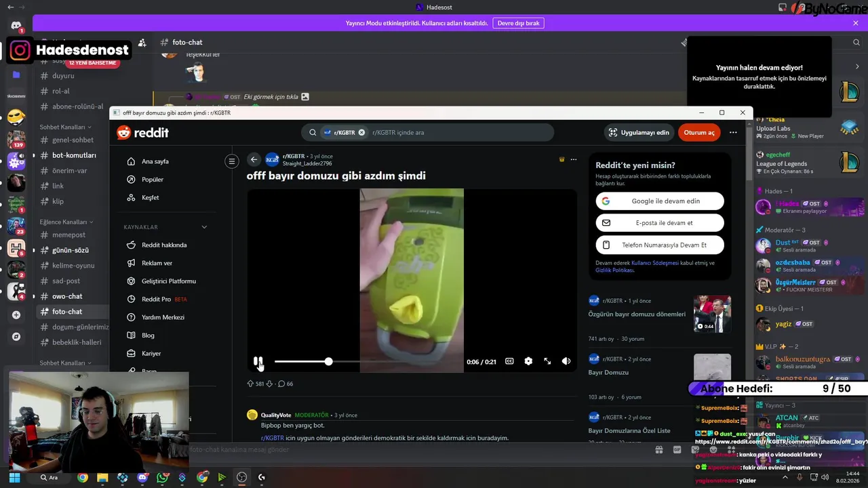
Task: Enter fullscreen on the Reddit video
Action: coord(547,361)
